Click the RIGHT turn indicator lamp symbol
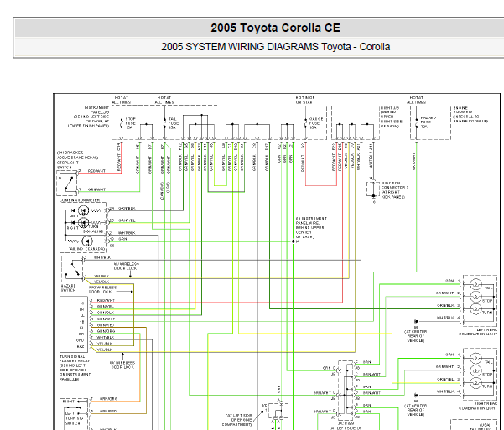Image resolution: width=504 pixels, height=430 pixels. point(84,222)
